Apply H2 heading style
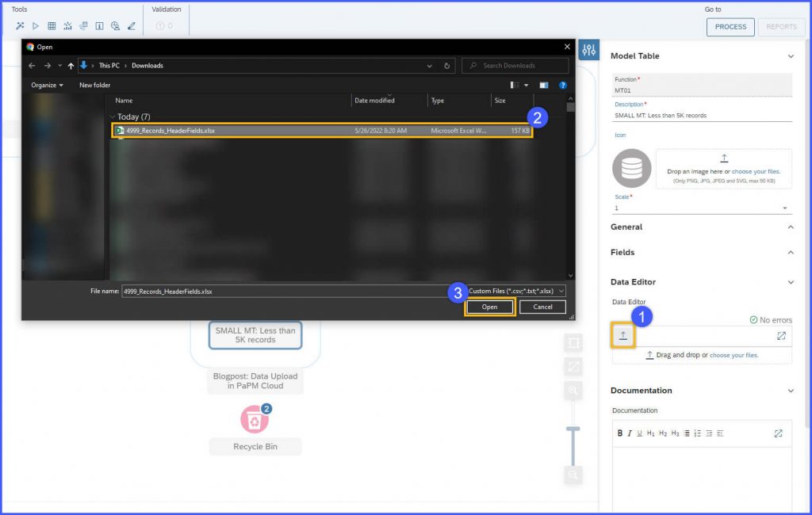Screen dimensions: 812x515 tap(663, 433)
